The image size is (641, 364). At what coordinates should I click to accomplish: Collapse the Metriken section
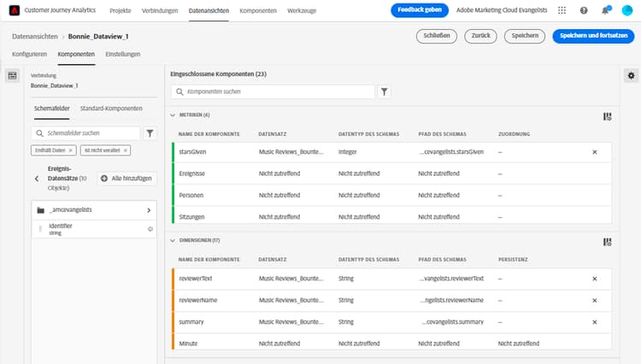[173, 115]
